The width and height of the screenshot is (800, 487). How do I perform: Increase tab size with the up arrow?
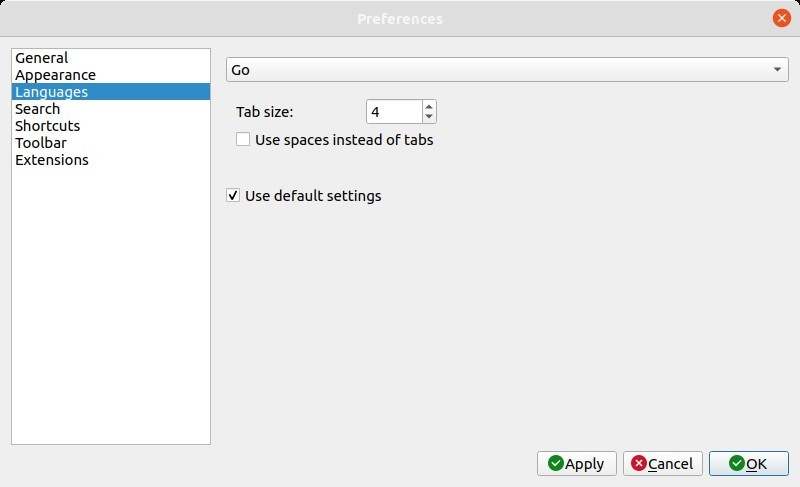coord(429,107)
